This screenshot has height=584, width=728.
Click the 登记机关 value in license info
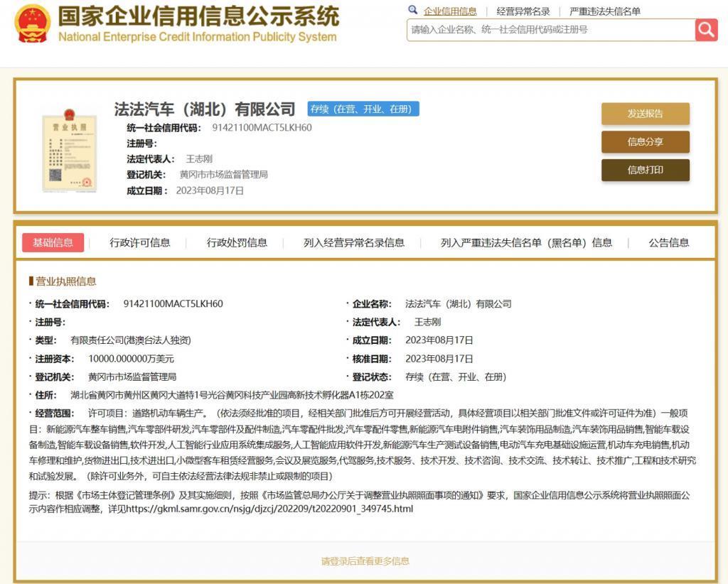tap(132, 377)
